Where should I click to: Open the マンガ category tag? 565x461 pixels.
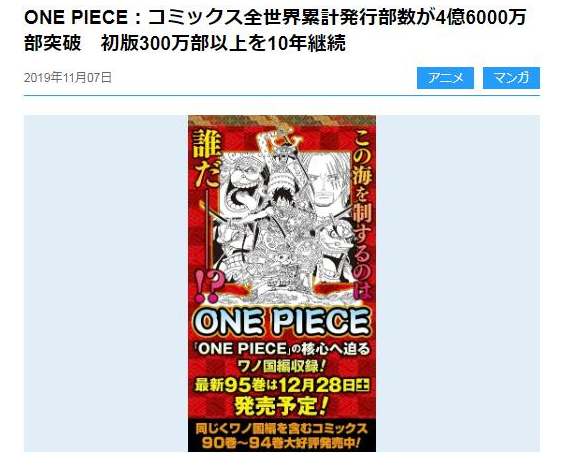[x=511, y=78]
